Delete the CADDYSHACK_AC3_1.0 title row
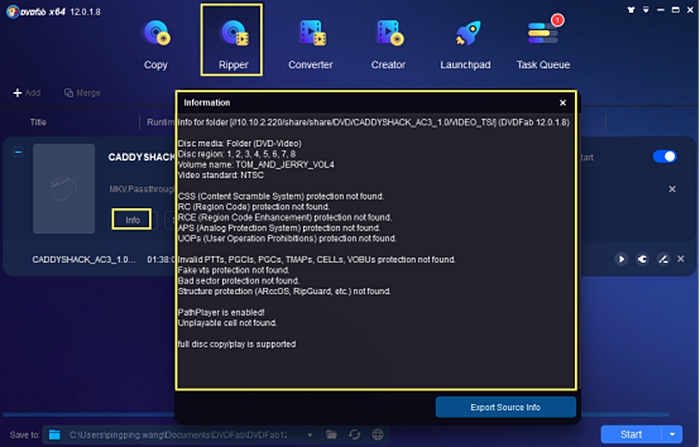 [x=681, y=259]
